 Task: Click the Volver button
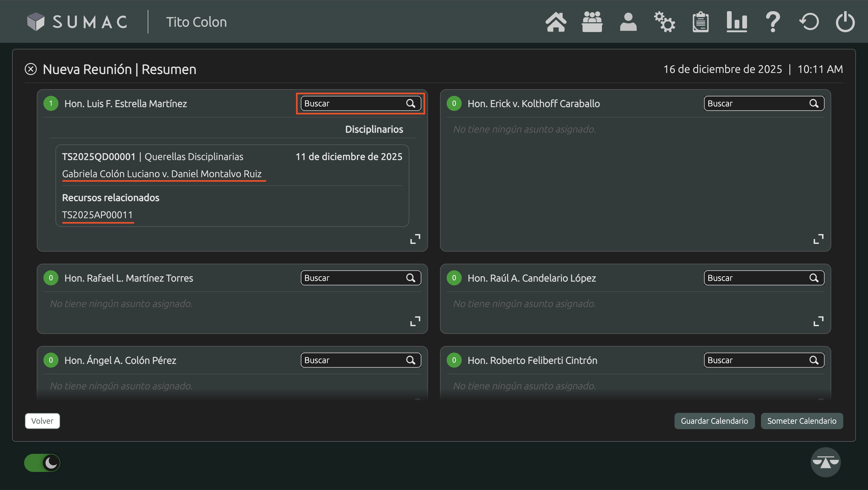[42, 421]
